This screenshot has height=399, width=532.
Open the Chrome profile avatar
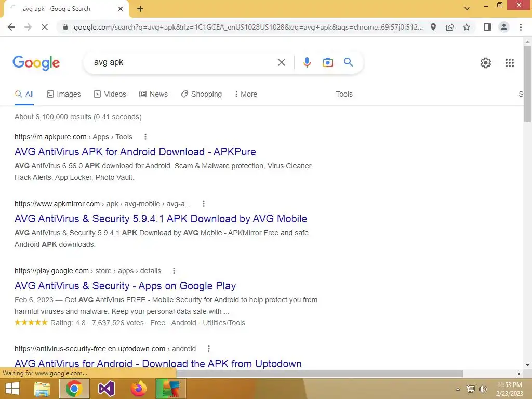(504, 27)
